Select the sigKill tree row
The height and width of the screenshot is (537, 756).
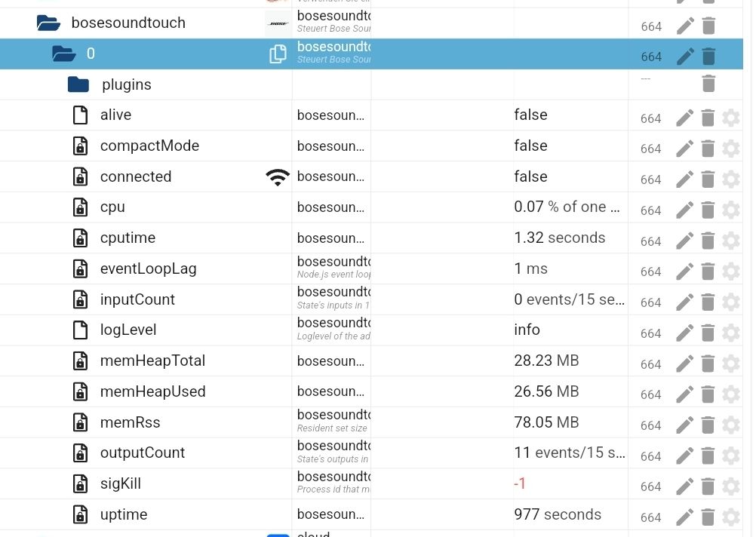pyautogui.click(x=371, y=483)
